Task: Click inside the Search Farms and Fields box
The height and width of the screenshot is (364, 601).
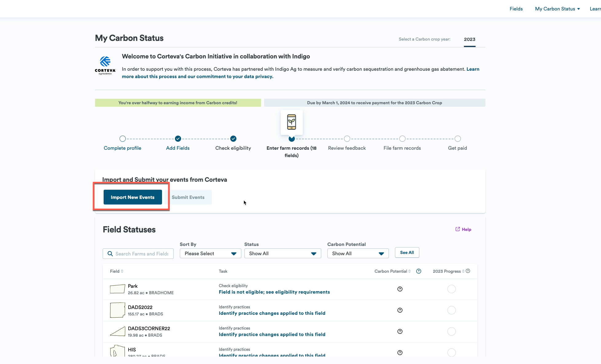Action: [141, 253]
